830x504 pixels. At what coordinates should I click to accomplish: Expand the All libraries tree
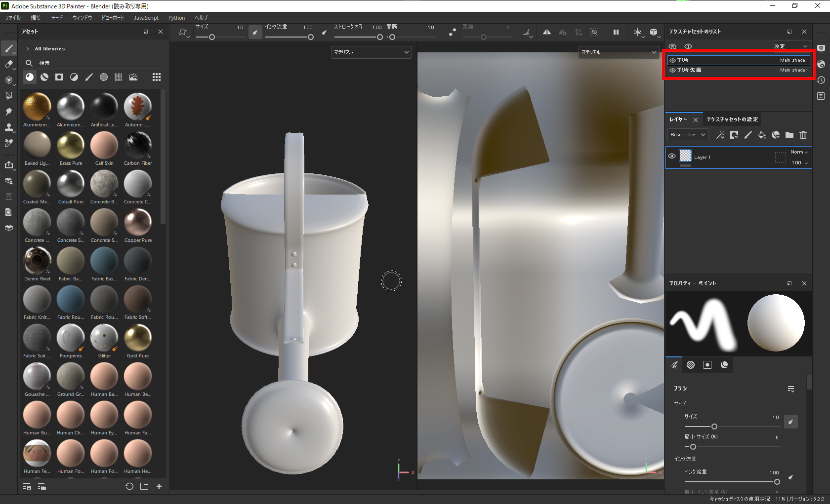(28, 49)
